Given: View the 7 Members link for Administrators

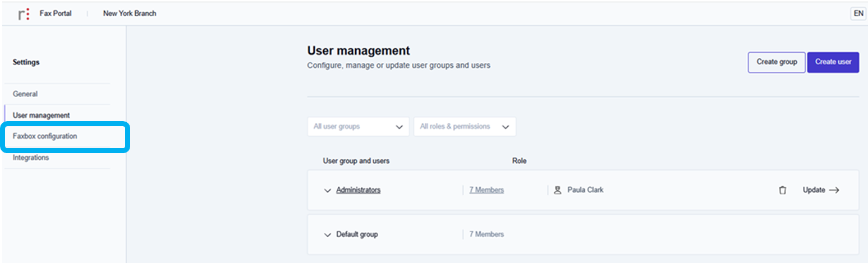Looking at the screenshot, I should click(486, 190).
